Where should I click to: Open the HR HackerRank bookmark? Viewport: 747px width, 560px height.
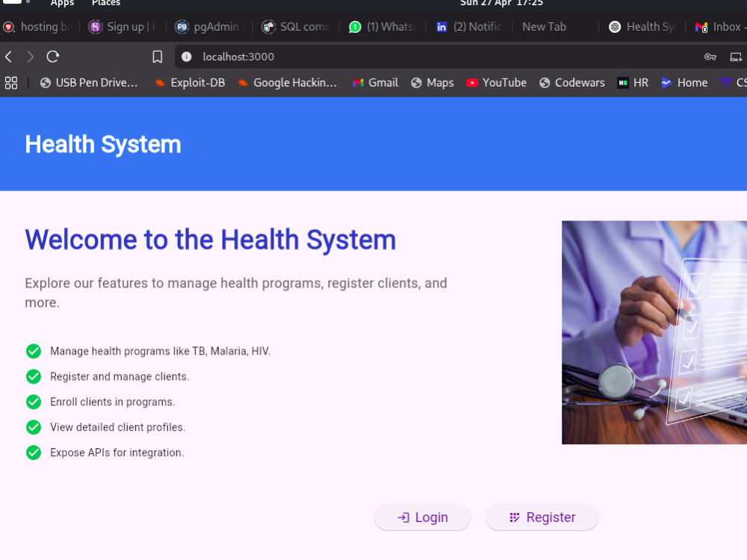tap(633, 83)
